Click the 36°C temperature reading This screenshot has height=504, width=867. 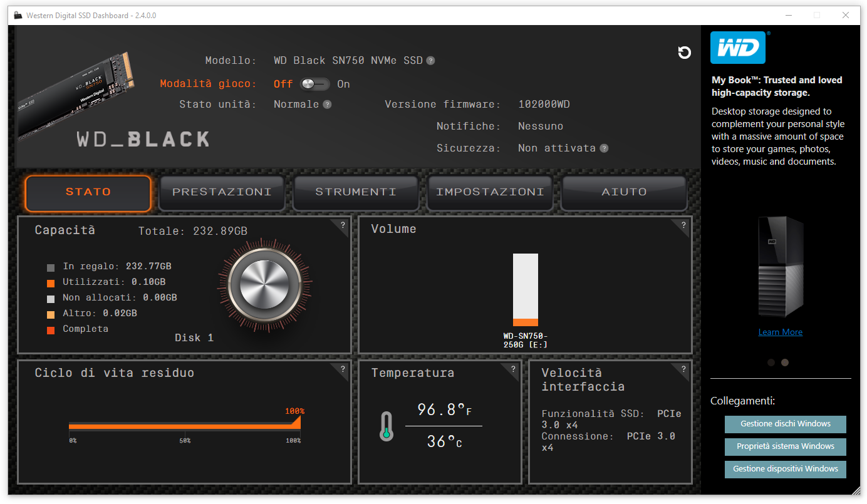[x=444, y=442]
